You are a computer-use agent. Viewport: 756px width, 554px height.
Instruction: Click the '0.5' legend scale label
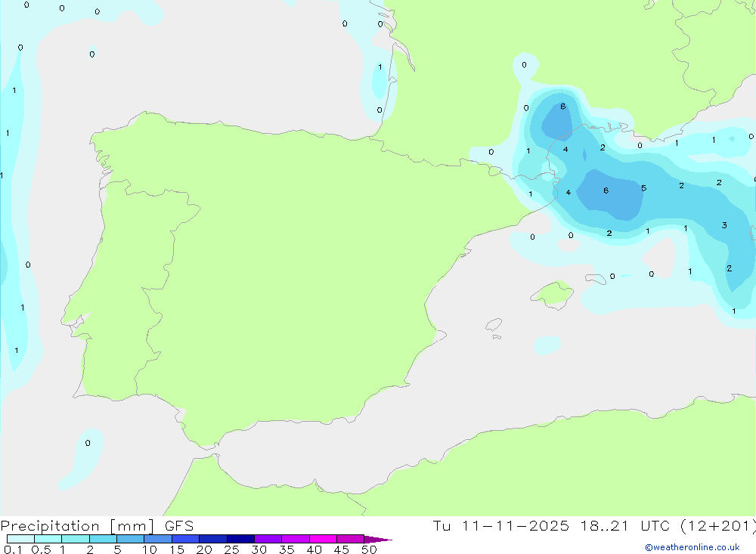pos(42,549)
